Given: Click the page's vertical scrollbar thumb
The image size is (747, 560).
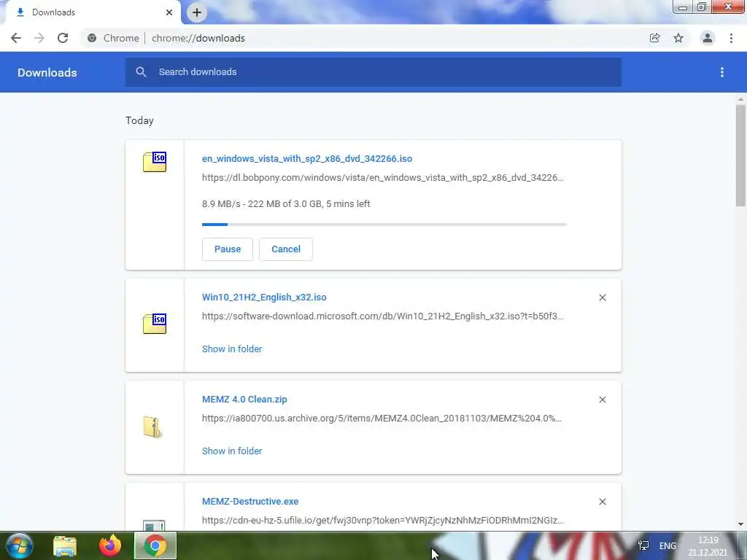Looking at the screenshot, I should coord(740,155).
